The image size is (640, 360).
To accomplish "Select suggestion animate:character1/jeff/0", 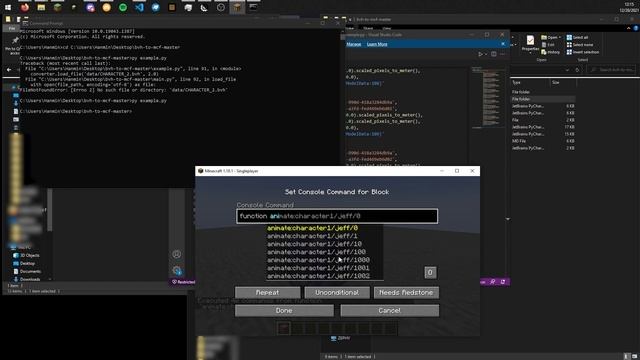I will click(x=312, y=228).
